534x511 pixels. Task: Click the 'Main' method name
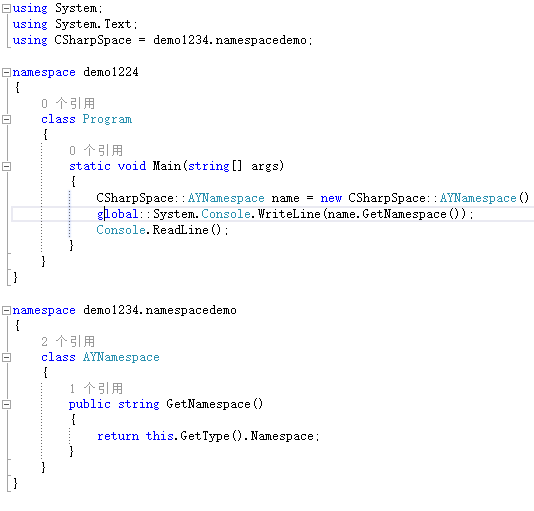click(167, 166)
